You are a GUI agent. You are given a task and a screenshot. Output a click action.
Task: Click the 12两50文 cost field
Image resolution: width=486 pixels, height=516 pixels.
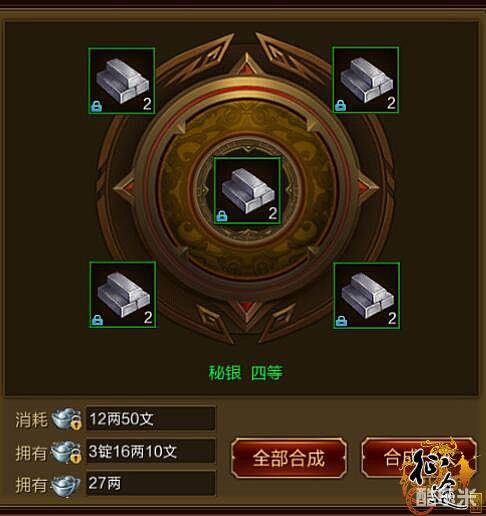pyautogui.click(x=151, y=418)
